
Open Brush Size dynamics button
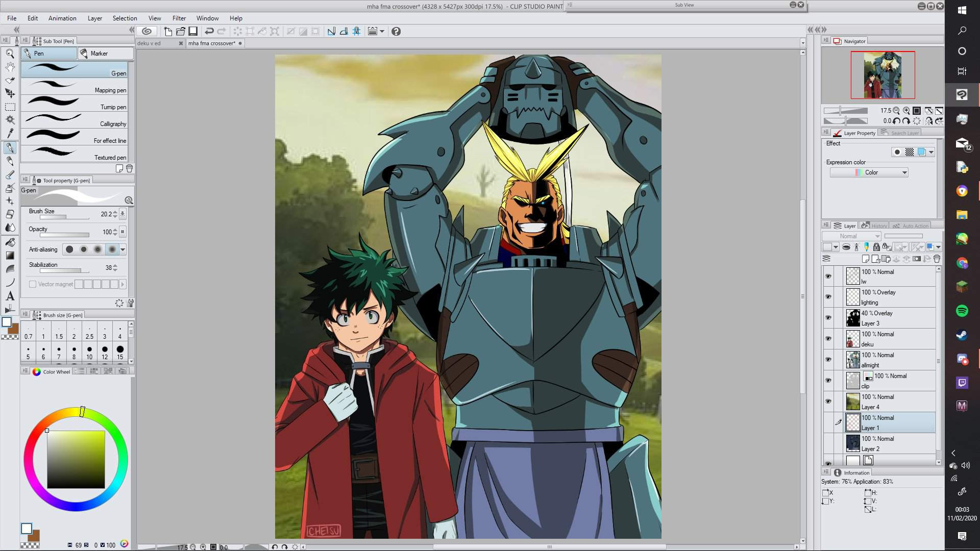[122, 214]
